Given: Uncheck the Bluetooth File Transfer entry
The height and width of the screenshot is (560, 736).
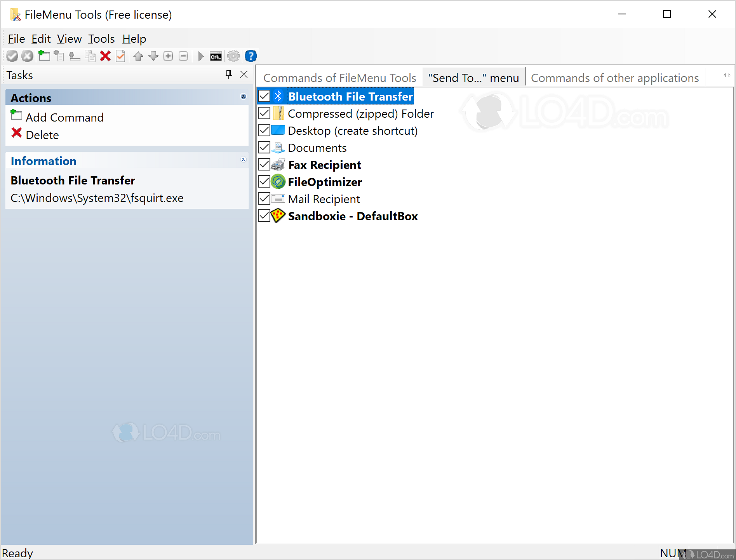Looking at the screenshot, I should pyautogui.click(x=264, y=96).
